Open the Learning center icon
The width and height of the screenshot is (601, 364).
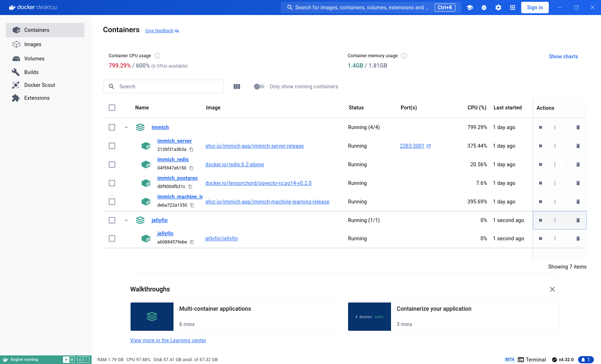pyautogui.click(x=470, y=8)
